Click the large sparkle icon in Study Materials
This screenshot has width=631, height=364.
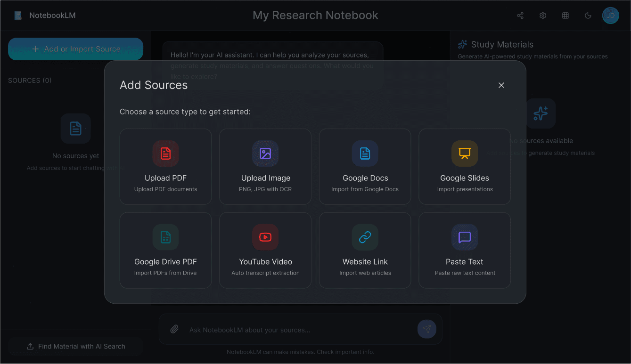tap(541, 113)
